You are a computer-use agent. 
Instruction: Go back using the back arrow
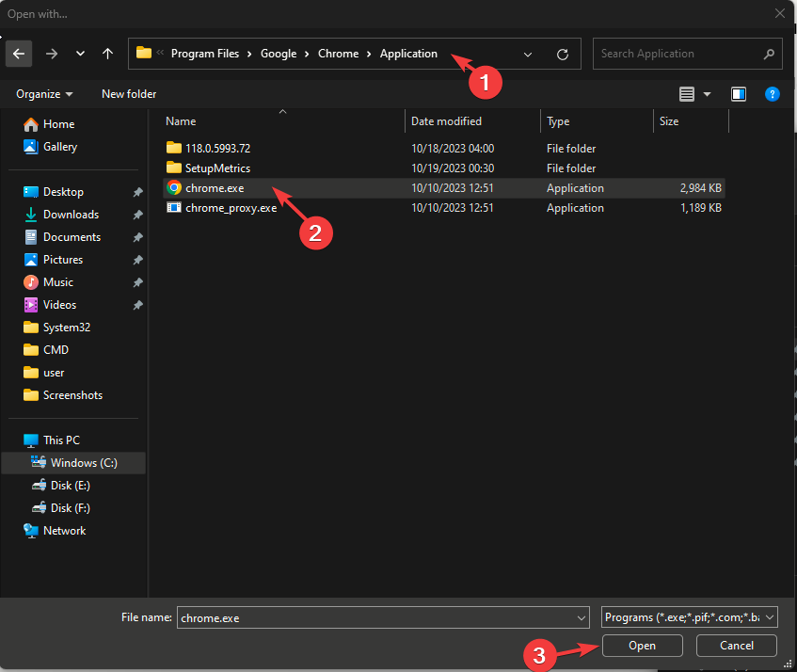[x=19, y=54]
